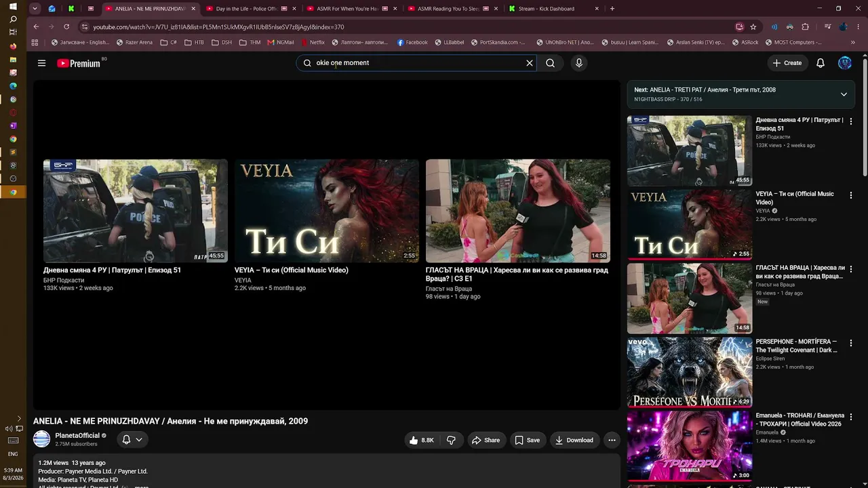
Task: Close the ANELIA - NE ME PRINUZHDAVAY tab
Action: (193, 9)
